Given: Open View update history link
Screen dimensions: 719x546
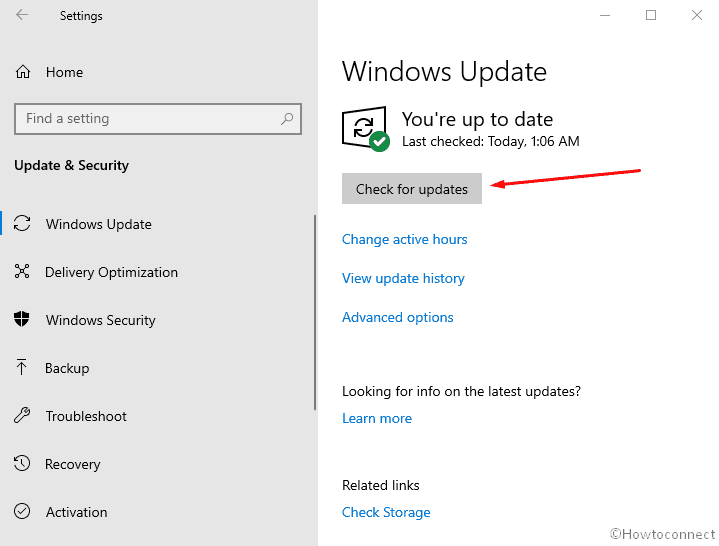Looking at the screenshot, I should point(404,278).
